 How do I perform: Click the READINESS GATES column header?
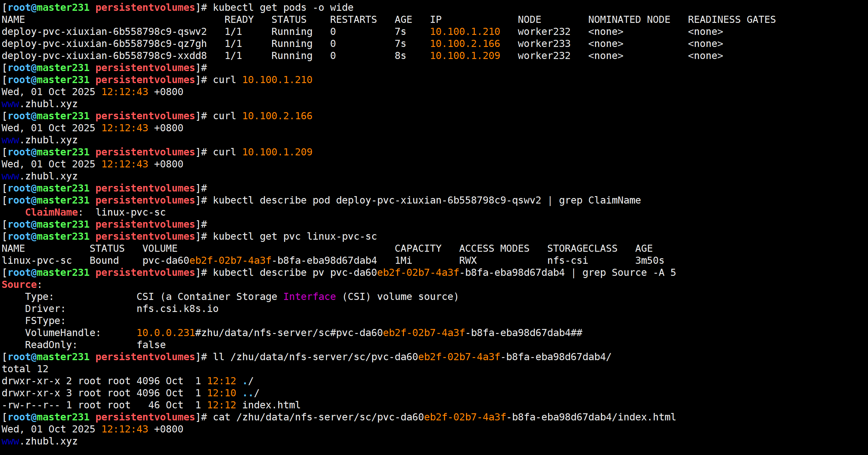[732, 19]
